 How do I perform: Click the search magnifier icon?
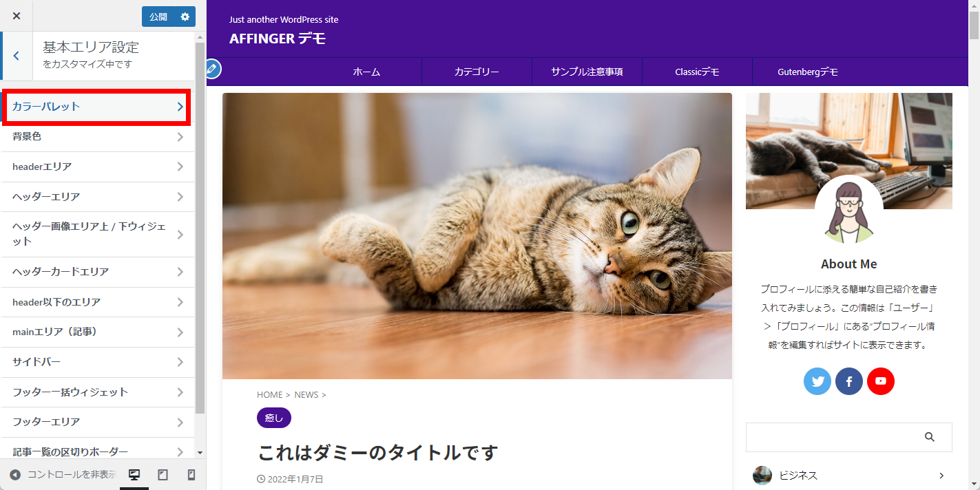(930, 437)
